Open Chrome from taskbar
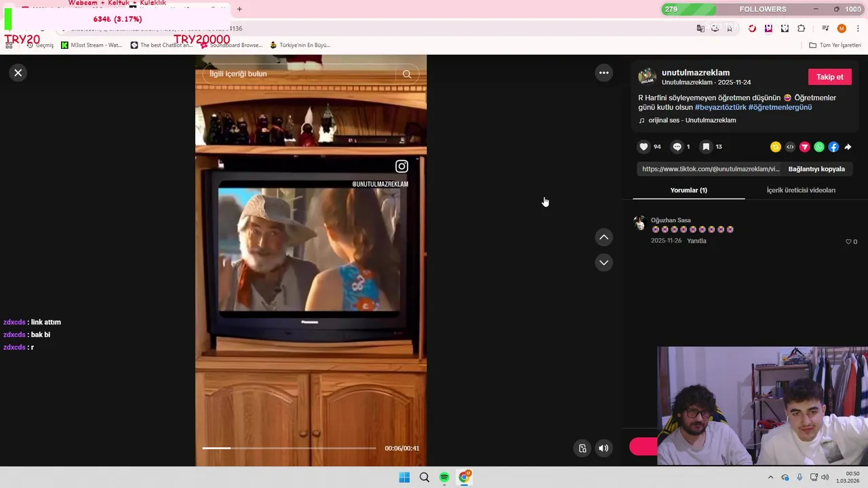Screen dimensions: 868x488 point(465,477)
